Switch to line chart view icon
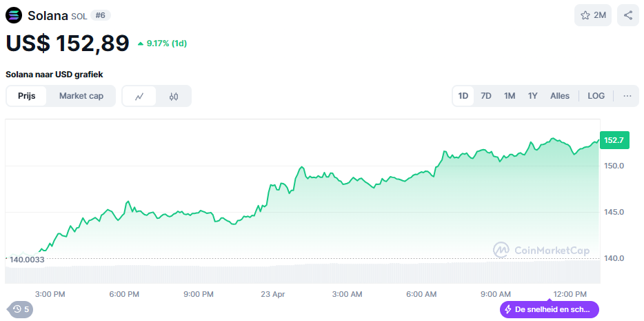644x321 pixels. click(x=140, y=96)
